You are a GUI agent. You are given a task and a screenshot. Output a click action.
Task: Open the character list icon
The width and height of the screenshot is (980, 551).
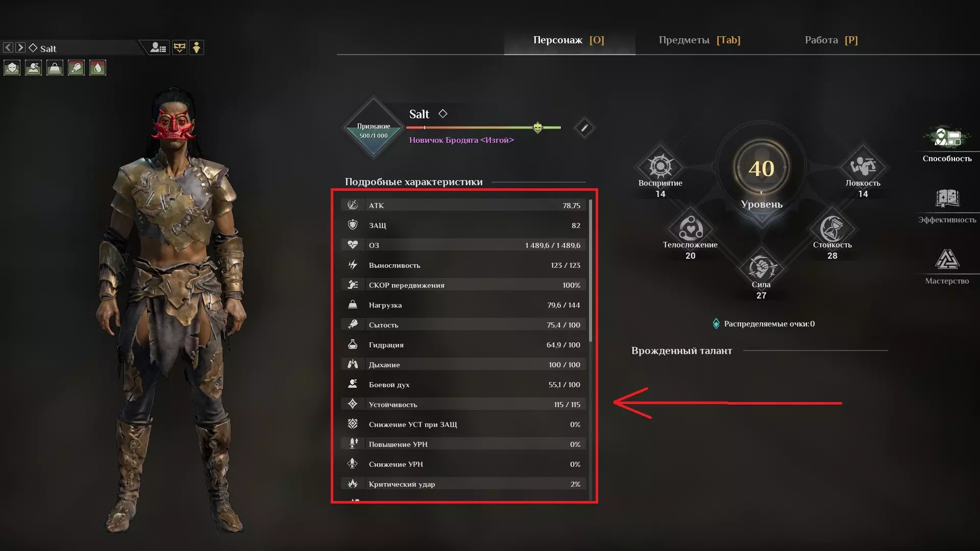158,48
